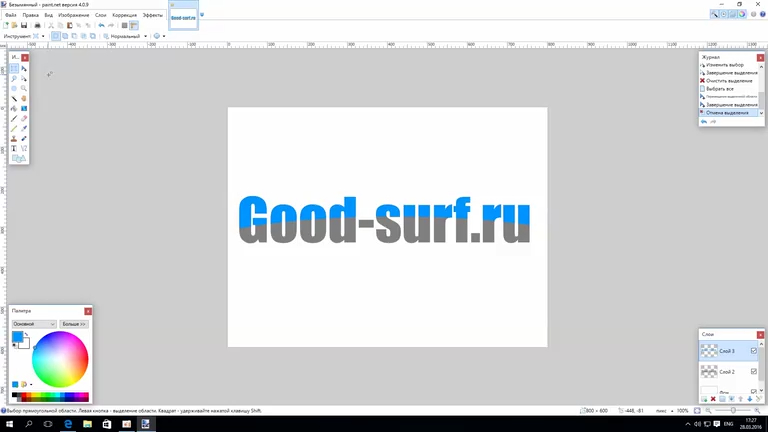Image resolution: width=768 pixels, height=432 pixels.
Task: Select the Text tool
Action: click(x=14, y=148)
